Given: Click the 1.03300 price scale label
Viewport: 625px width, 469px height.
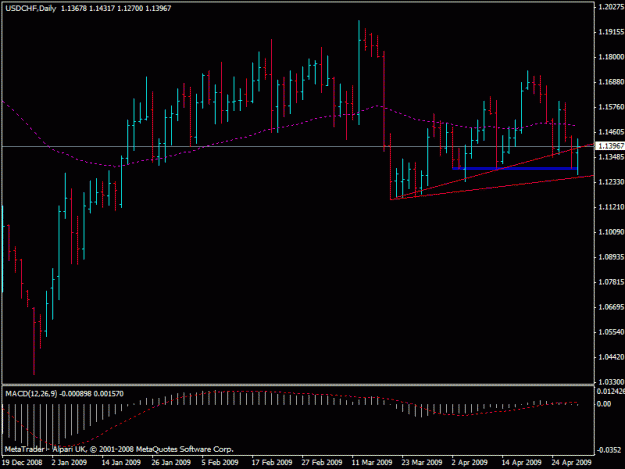Looking at the screenshot, I should [611, 382].
